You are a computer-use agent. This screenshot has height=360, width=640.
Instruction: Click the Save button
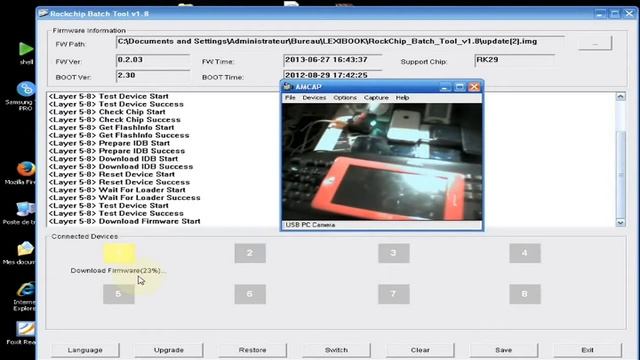(504, 350)
